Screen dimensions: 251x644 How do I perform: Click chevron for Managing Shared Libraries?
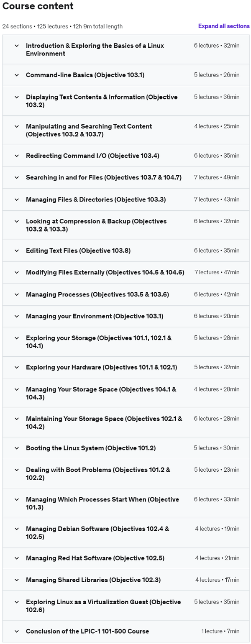(17, 580)
